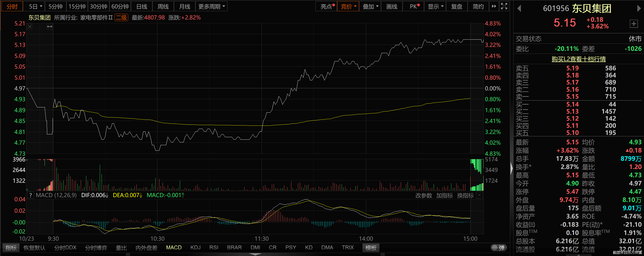Click the 二级 industry level tag
The image size is (644, 256).
pos(121,18)
